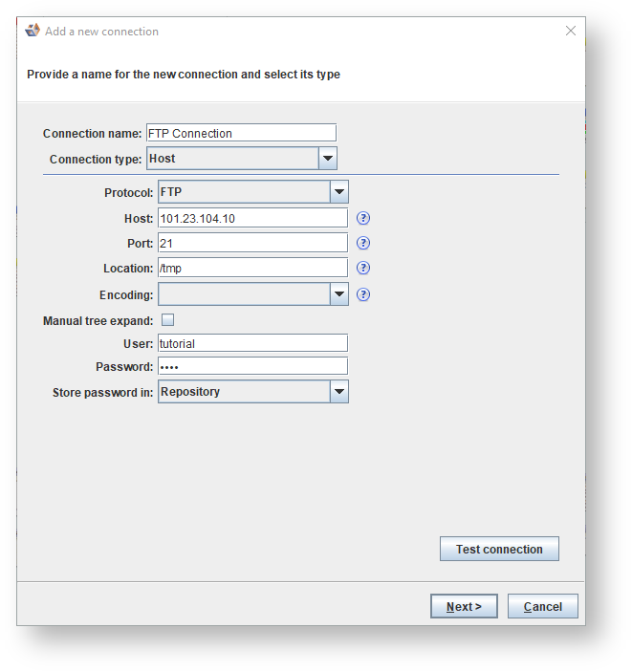
Task: Click the Cancel button
Action: coord(542,606)
